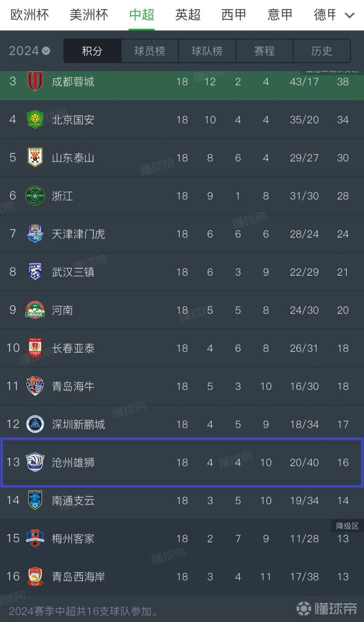Open the Shandong Taishan (山东泰山) club logo

click(35, 158)
